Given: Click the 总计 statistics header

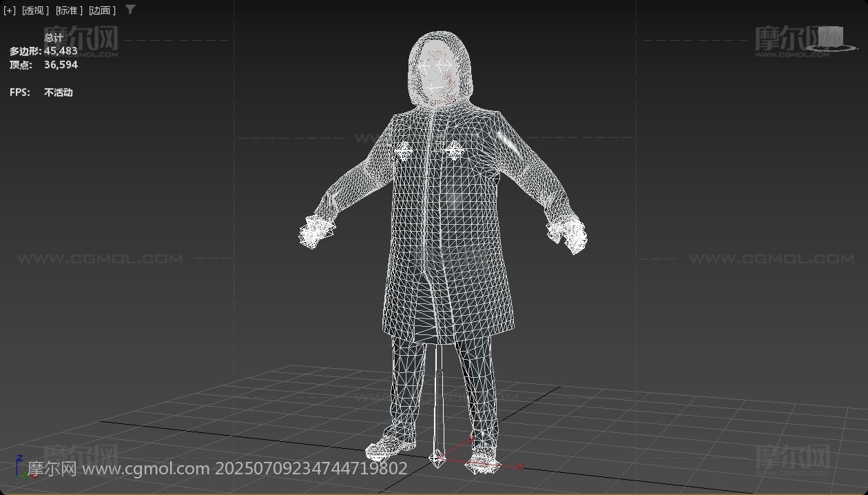Looking at the screenshot, I should pos(54,38).
